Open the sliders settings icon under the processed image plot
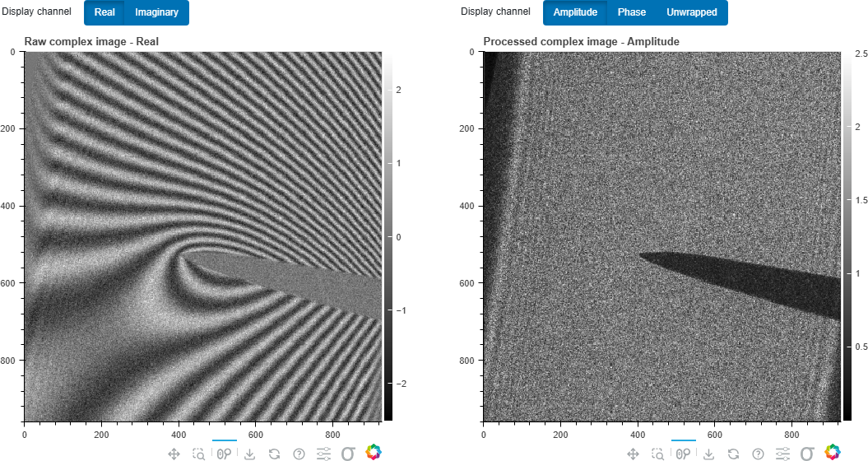The image size is (868, 461). pyautogui.click(x=782, y=454)
